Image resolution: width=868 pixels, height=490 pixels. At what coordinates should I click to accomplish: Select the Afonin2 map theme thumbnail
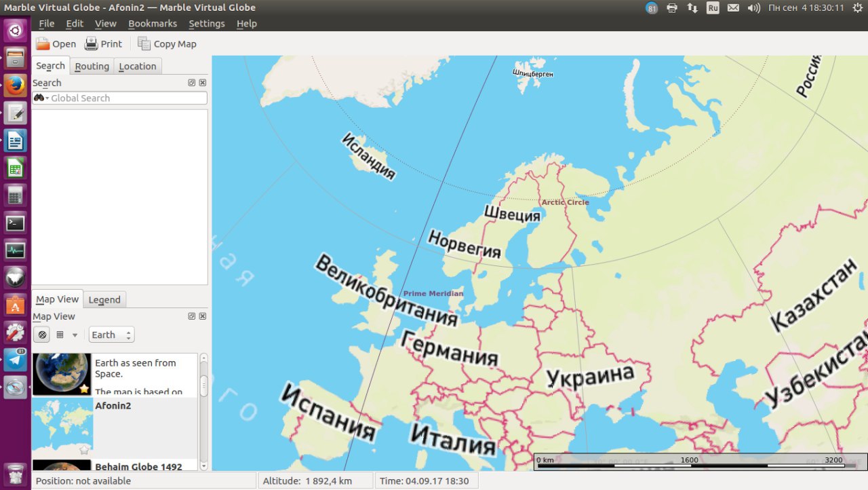click(62, 427)
